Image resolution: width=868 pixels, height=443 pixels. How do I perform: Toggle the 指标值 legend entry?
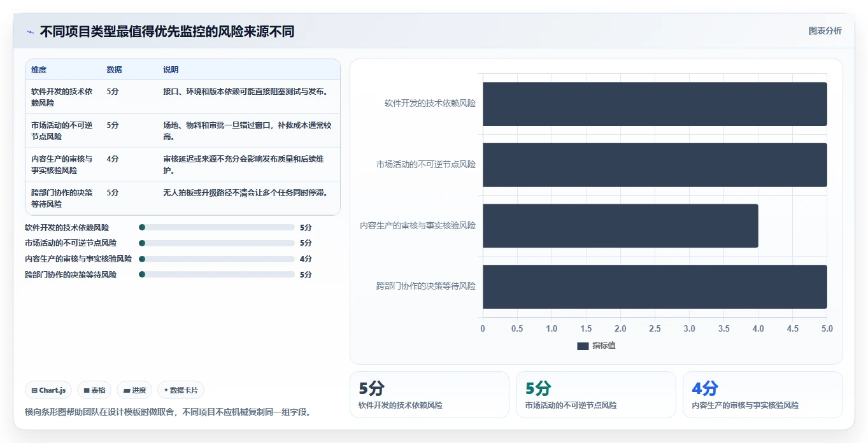pos(596,346)
